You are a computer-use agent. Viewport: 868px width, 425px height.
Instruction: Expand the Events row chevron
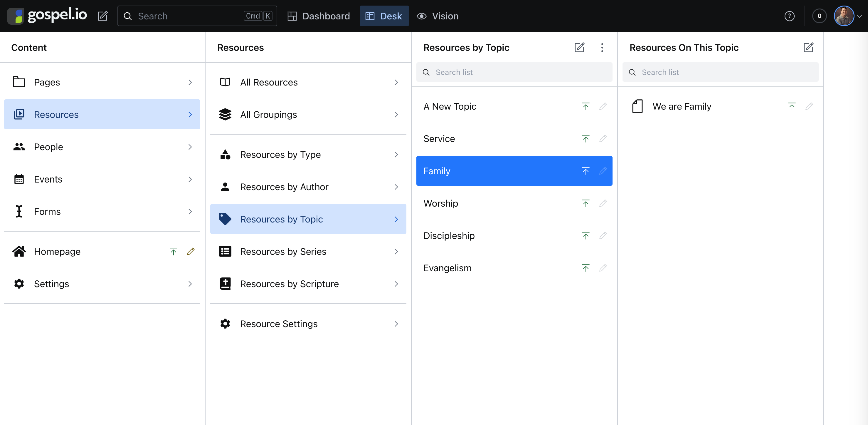(190, 179)
